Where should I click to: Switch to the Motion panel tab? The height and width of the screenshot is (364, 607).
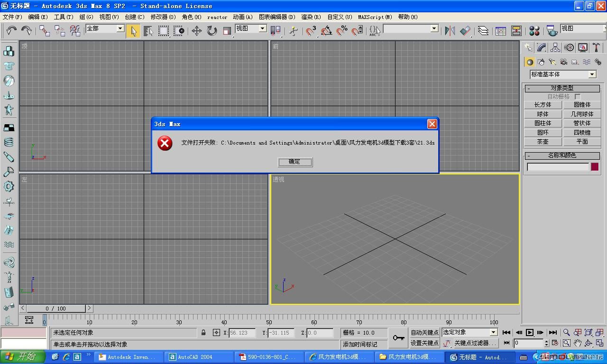click(569, 47)
